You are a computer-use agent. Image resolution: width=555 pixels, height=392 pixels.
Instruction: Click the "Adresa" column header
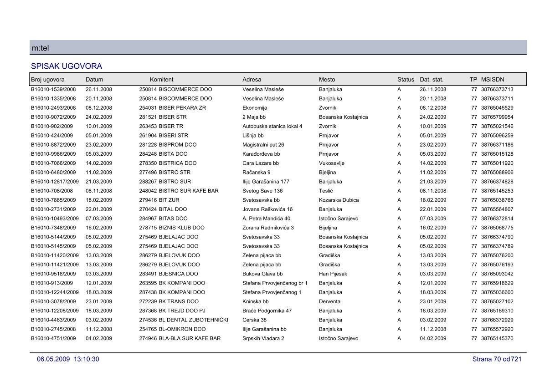tap(252, 80)
